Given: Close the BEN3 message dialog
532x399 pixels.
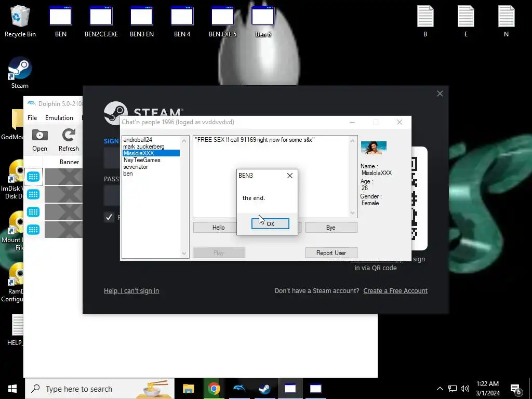Looking at the screenshot, I should [290, 176].
